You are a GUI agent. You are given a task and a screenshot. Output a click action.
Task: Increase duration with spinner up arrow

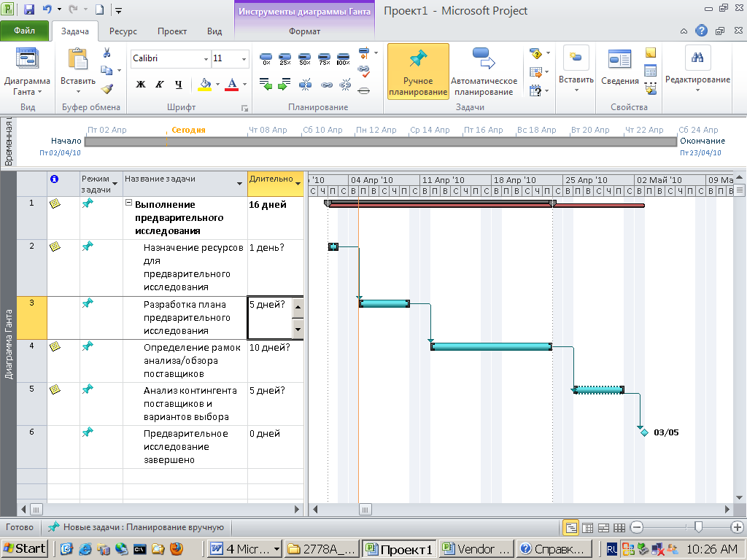coord(298,307)
